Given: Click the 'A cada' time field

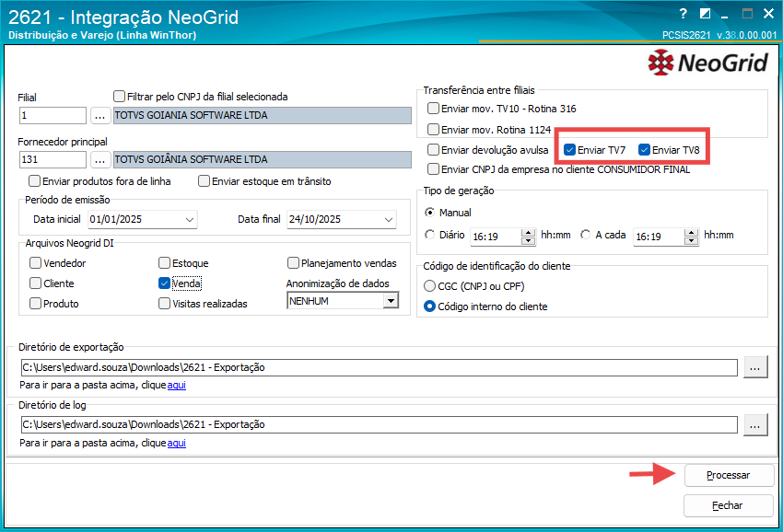Looking at the screenshot, I should click(659, 237).
